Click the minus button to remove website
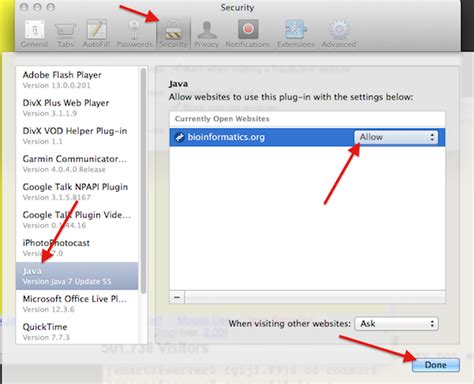Screen dimensions: 474x384 coord(177,297)
